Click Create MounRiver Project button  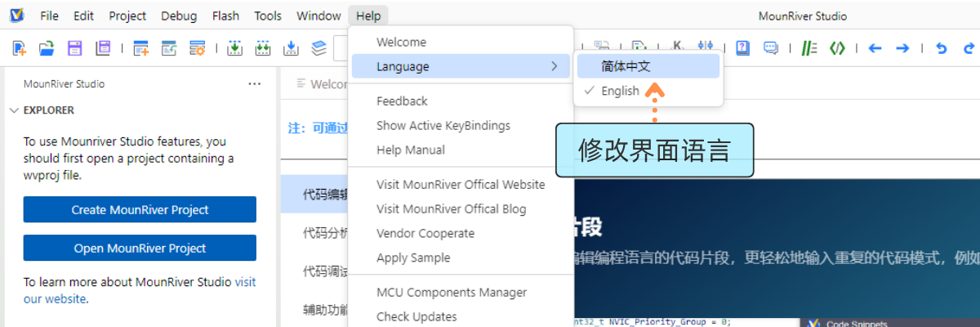[140, 209]
